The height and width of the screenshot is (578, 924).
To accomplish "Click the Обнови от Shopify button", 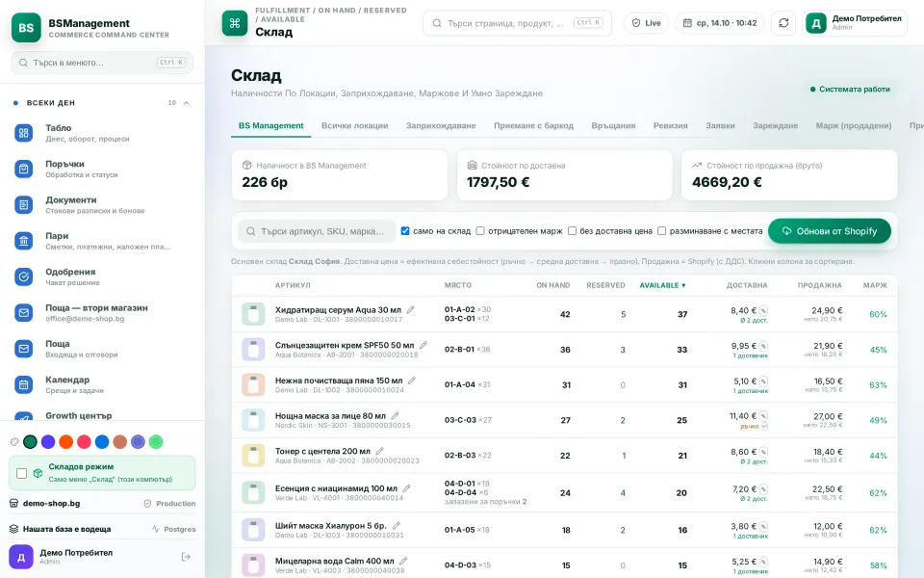I will click(x=829, y=231).
